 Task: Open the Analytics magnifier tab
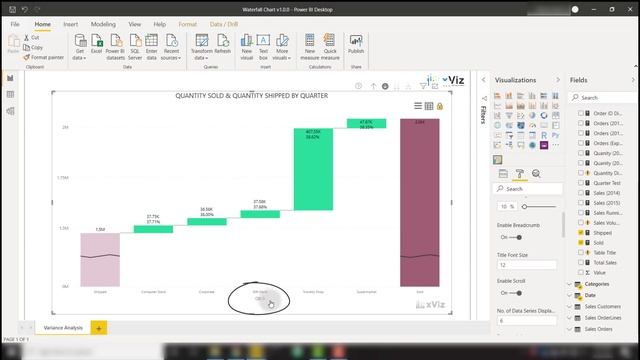[536, 174]
